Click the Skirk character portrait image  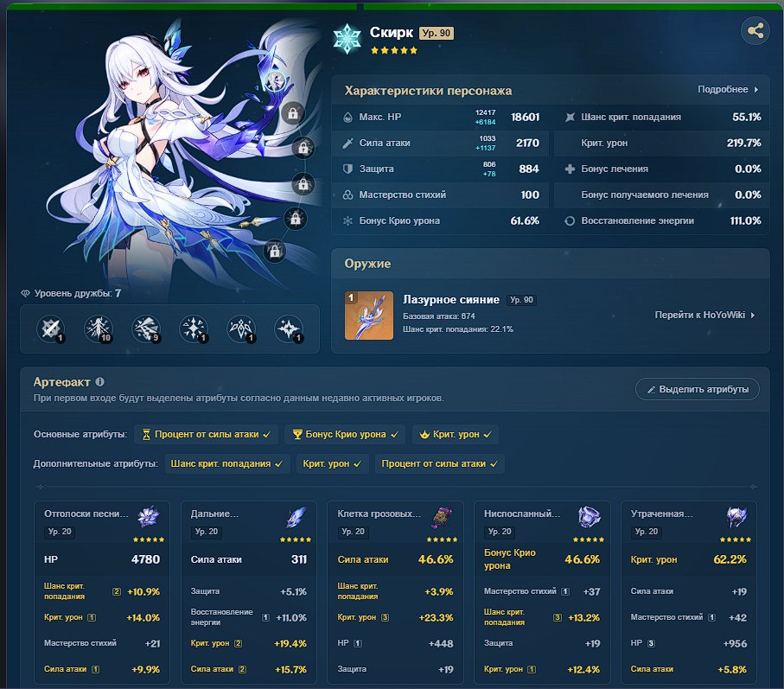(x=170, y=155)
